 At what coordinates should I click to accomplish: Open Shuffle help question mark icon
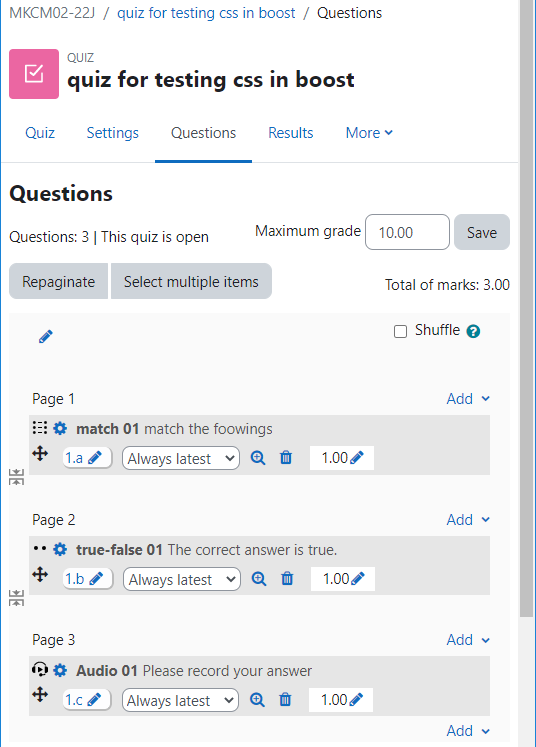[x=473, y=331]
